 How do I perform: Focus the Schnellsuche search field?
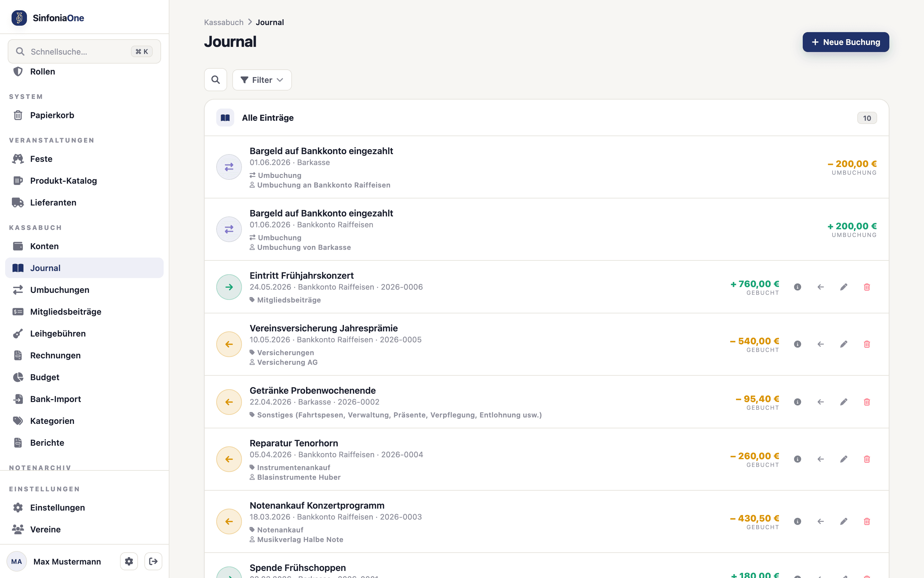click(x=84, y=52)
